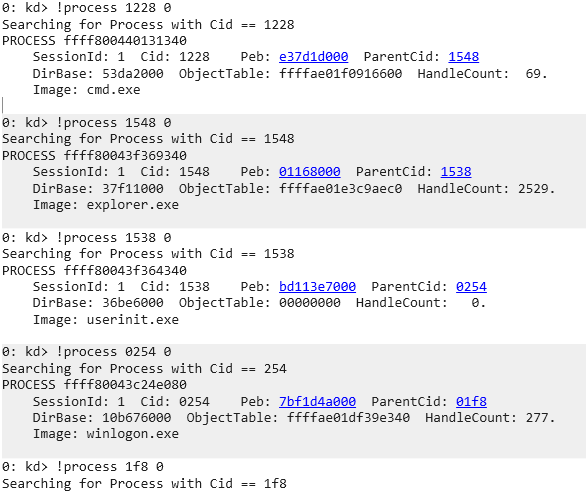Open the Peb link 7bf1d4a000
Viewport: 586px width, 504px height.
coord(317,402)
